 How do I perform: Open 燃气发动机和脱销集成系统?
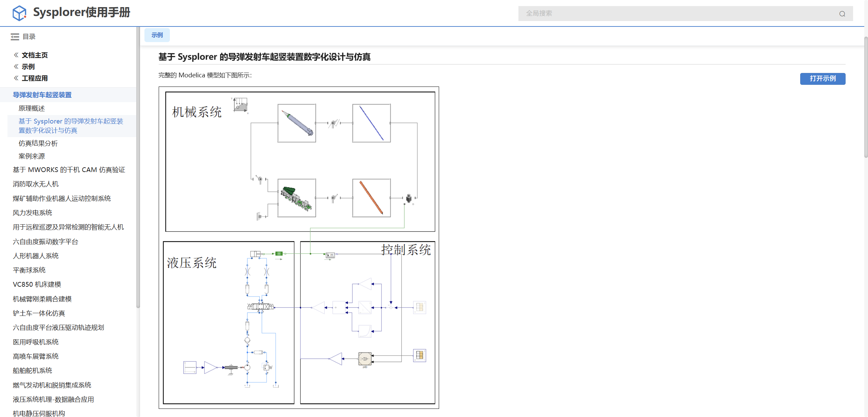coord(52,385)
